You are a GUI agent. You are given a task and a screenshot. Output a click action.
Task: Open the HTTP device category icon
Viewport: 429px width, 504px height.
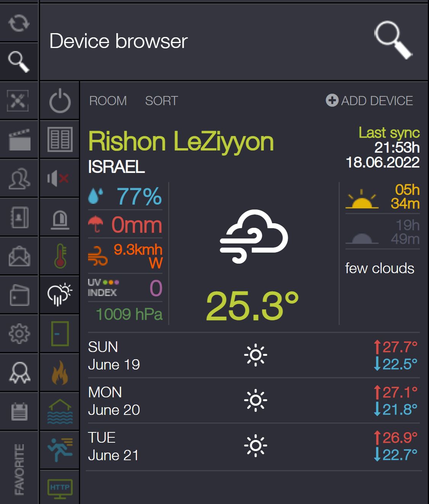pyautogui.click(x=59, y=489)
